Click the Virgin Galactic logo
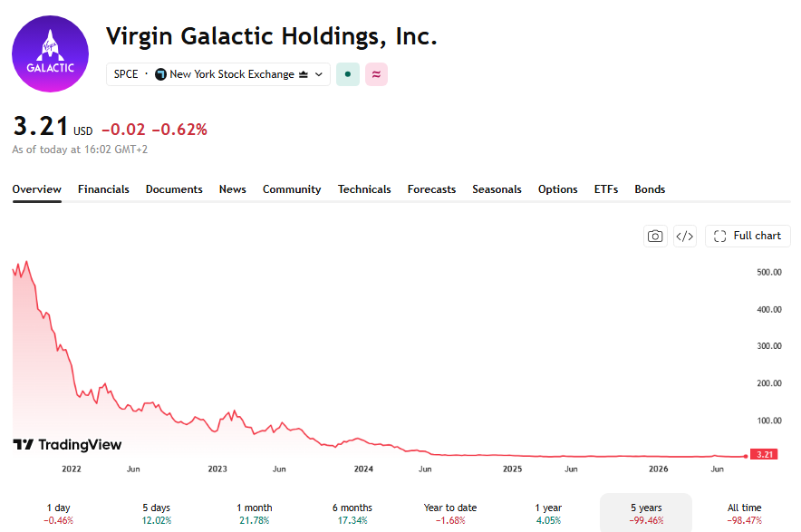 click(x=50, y=53)
